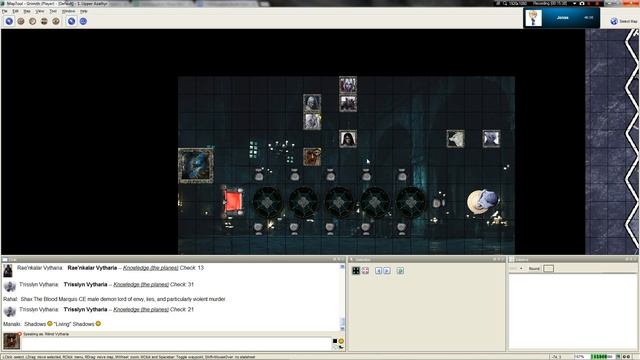Click the Manaki Shadows chat message
640x360 pixels.
52,324
